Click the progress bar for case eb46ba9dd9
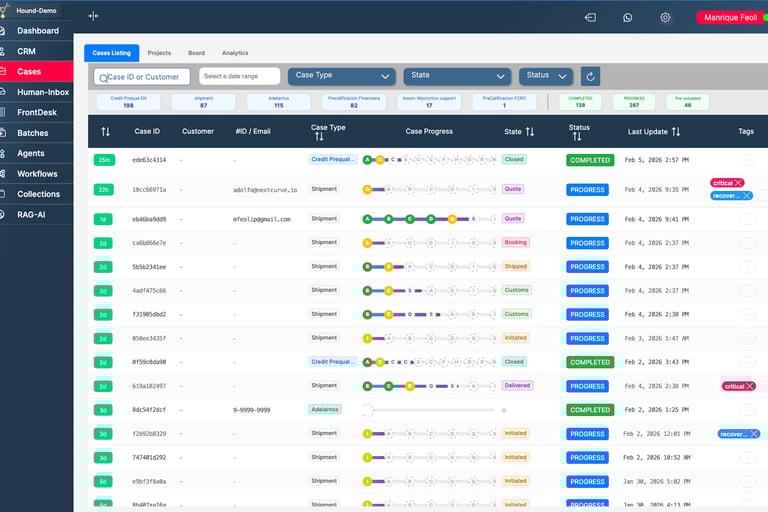The width and height of the screenshot is (768, 512). [430, 219]
